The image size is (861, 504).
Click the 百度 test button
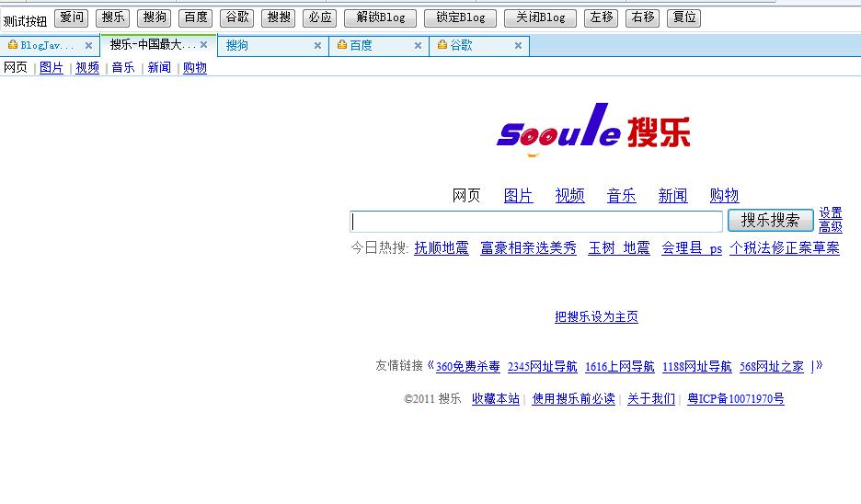coord(196,17)
